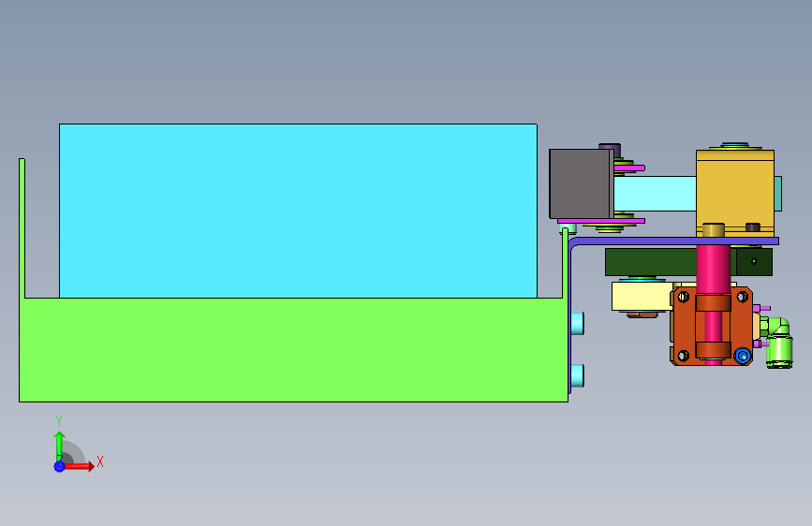Pick the lower cyan pin on the tray side
This screenshot has height=526, width=812.
(x=578, y=376)
